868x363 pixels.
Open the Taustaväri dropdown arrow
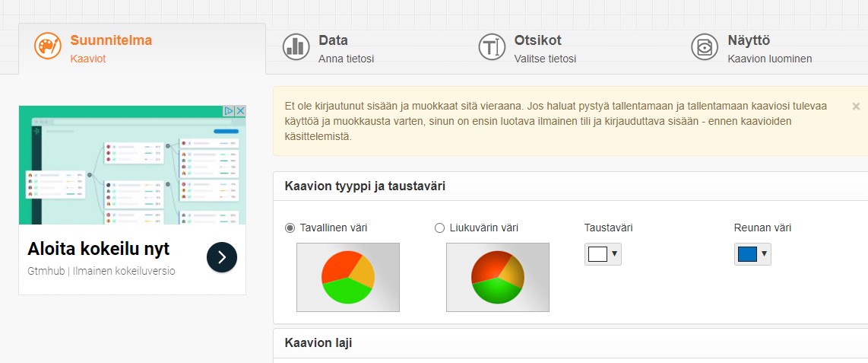614,254
